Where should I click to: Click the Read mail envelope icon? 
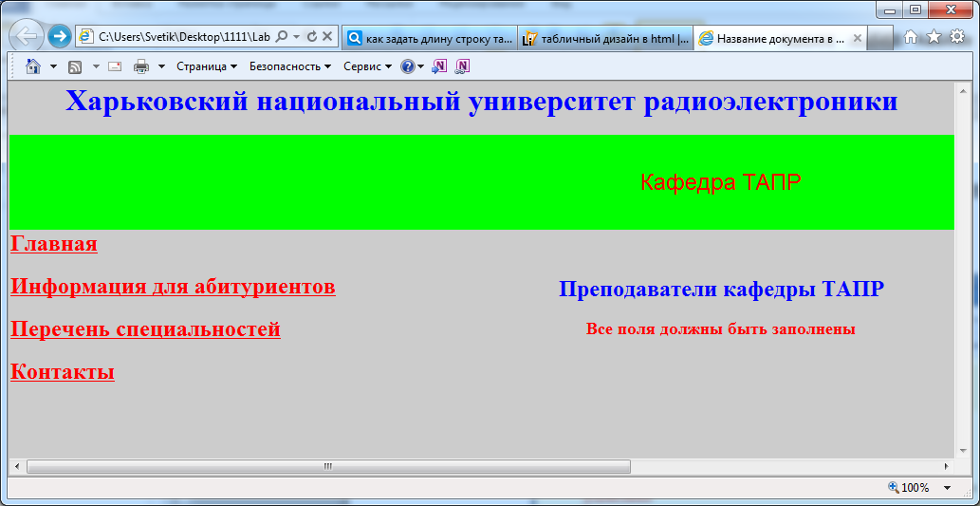click(115, 66)
